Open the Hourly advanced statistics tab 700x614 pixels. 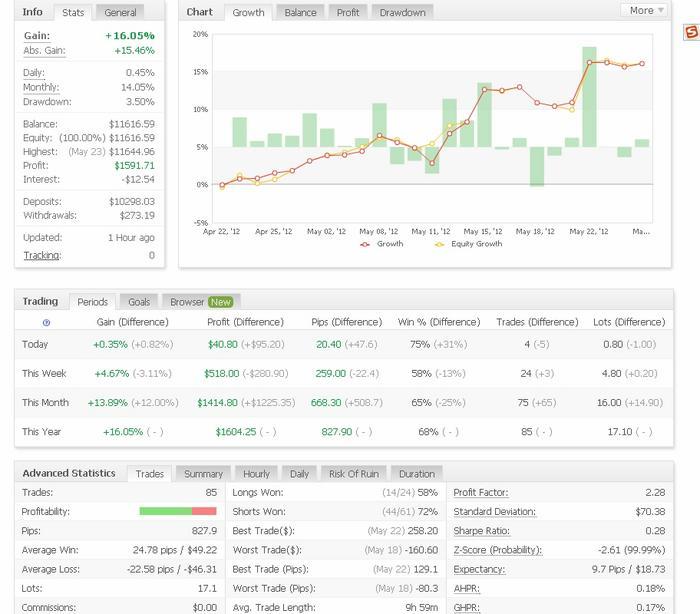(256, 473)
